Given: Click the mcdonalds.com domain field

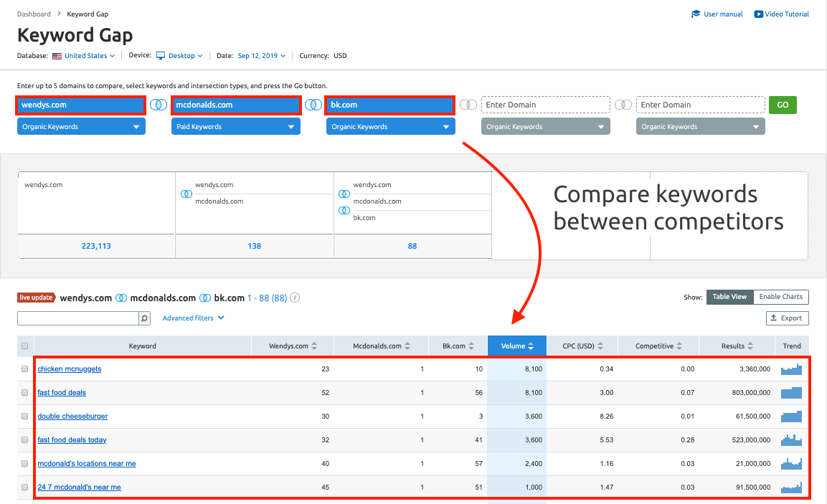Looking at the screenshot, I should pos(236,105).
